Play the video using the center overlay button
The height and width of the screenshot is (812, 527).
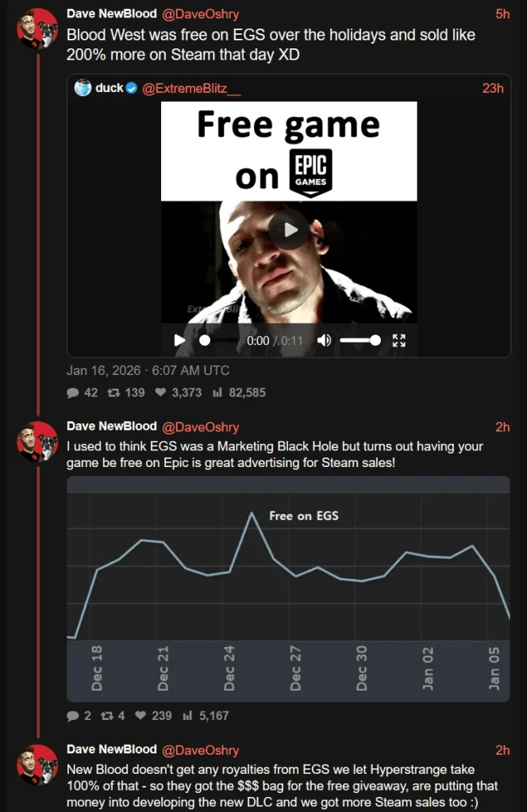pos(289,230)
